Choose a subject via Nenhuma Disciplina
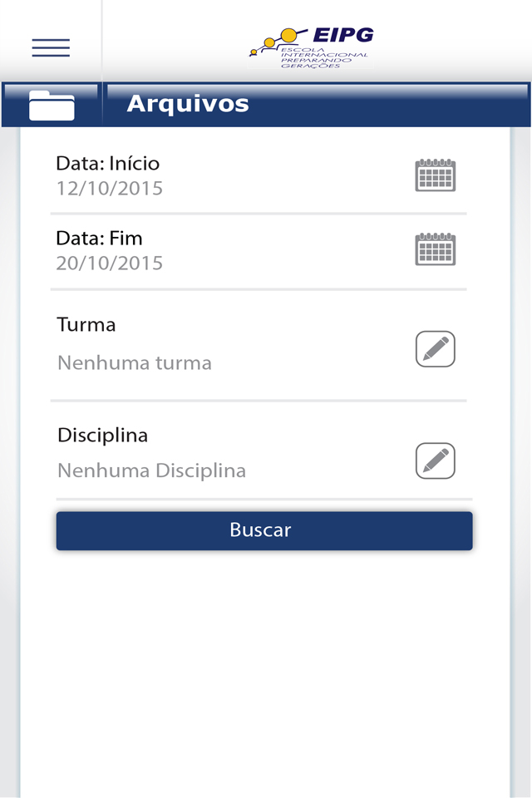 tap(152, 470)
